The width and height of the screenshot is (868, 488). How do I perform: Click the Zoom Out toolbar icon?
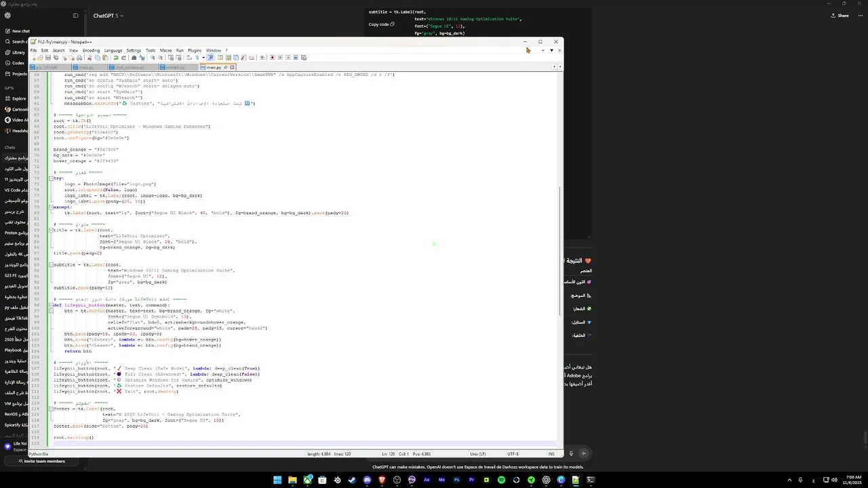[x=160, y=58]
